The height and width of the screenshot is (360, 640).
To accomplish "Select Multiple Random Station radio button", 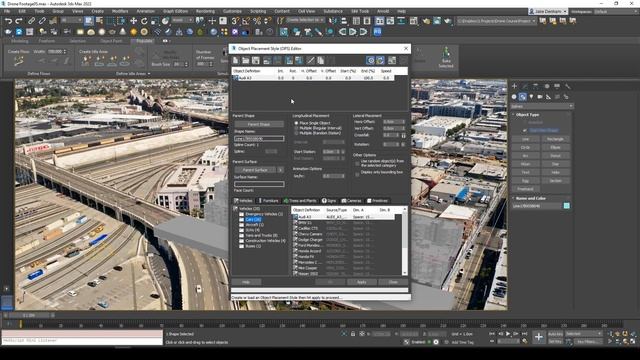I will point(296,133).
